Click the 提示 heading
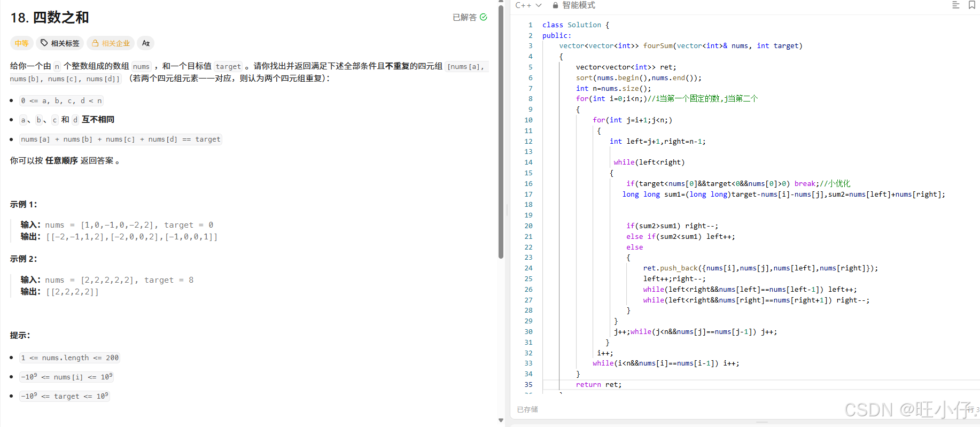Image resolution: width=980 pixels, height=427 pixels. pyautogui.click(x=20, y=336)
